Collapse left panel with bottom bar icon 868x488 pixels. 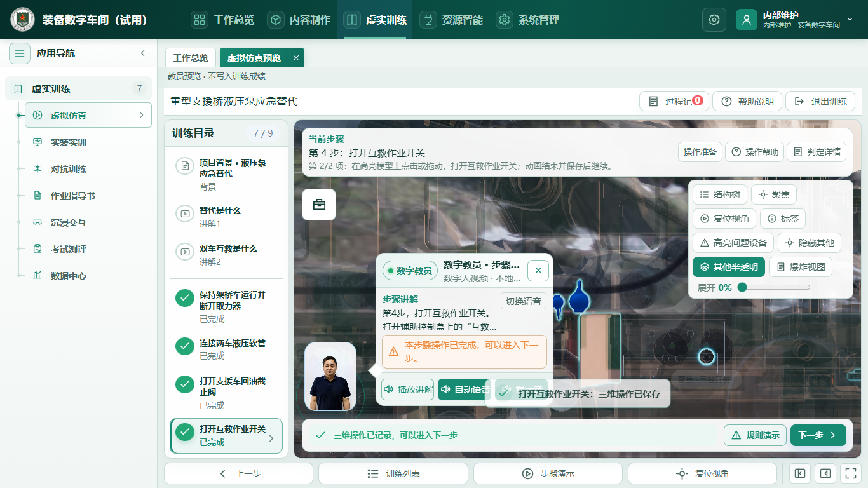tap(800, 473)
